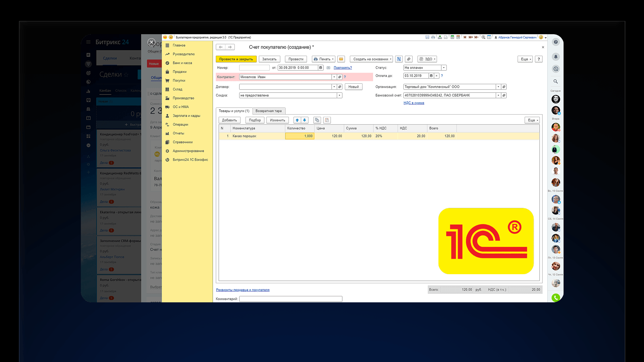Select the Товары и услуги (1) tab
The width and height of the screenshot is (644, 362).
coord(234,111)
